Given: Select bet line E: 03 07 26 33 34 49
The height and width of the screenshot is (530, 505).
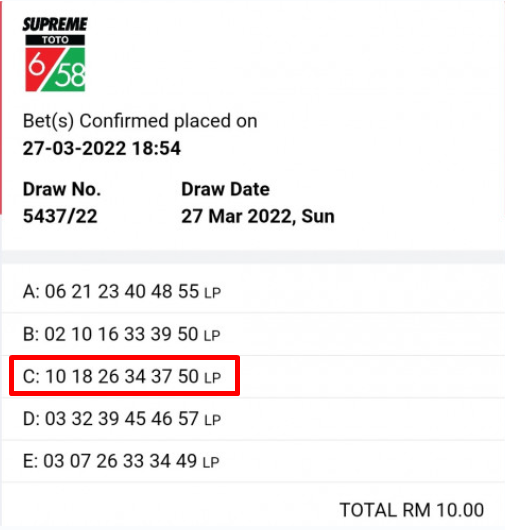Looking at the screenshot, I should point(253,461).
